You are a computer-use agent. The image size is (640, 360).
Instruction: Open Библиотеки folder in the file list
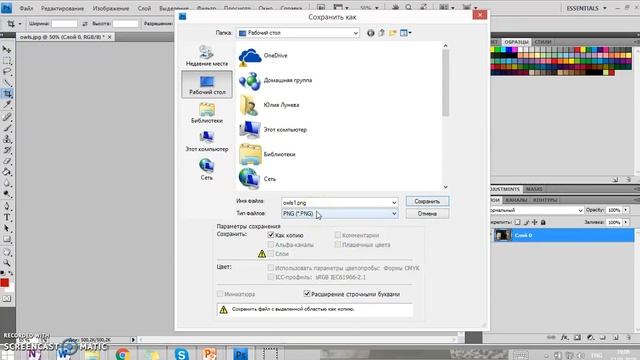(267, 154)
